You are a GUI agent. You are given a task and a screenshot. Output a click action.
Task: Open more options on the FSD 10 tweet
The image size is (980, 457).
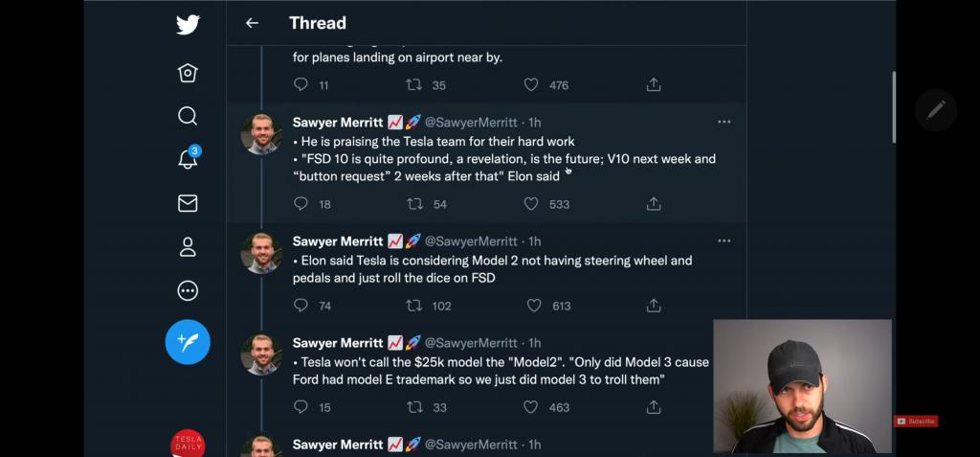tap(724, 122)
